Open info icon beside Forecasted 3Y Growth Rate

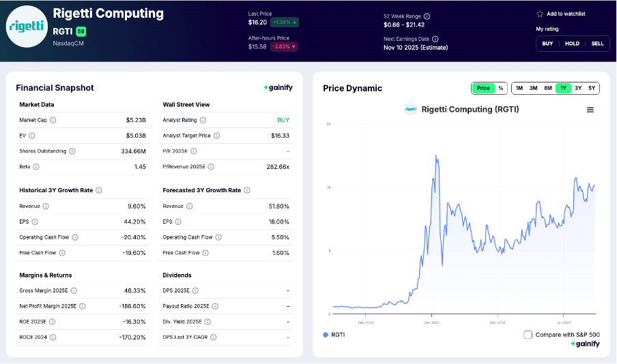pyautogui.click(x=247, y=190)
